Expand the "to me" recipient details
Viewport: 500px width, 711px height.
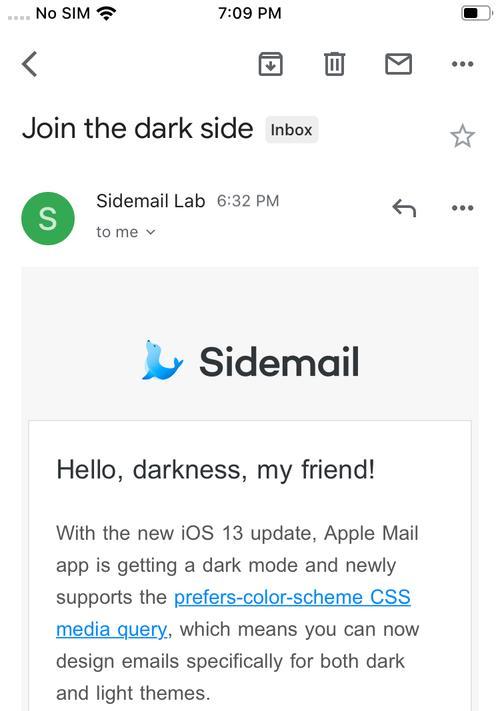[126, 232]
